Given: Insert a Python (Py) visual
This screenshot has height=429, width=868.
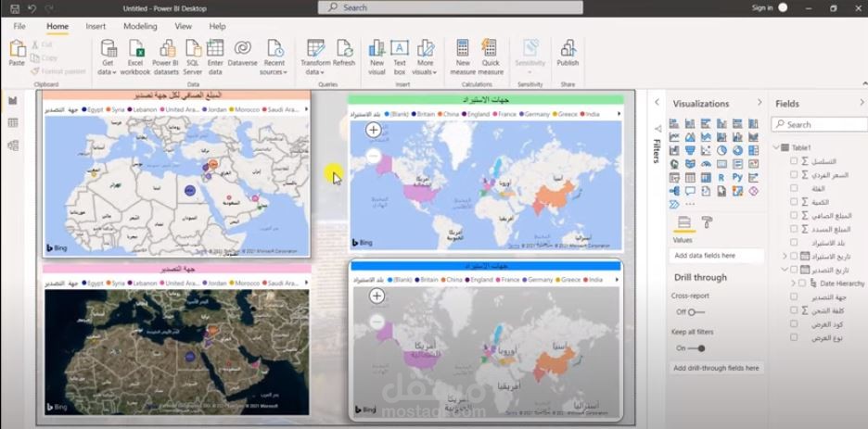Looking at the screenshot, I should coord(737,178).
